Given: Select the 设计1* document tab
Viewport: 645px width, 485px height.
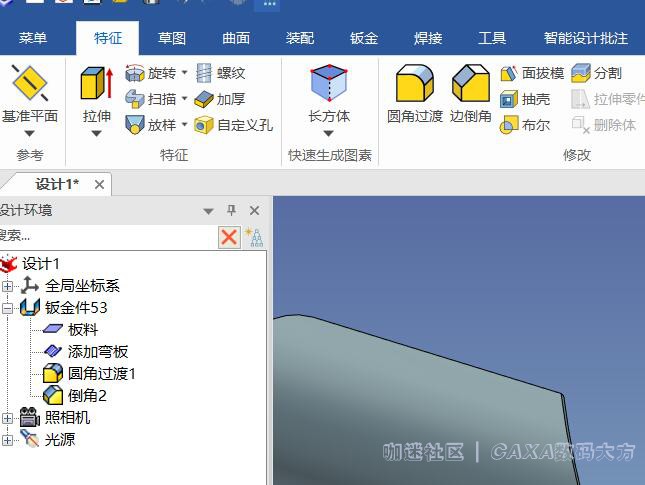Looking at the screenshot, I should pyautogui.click(x=57, y=184).
